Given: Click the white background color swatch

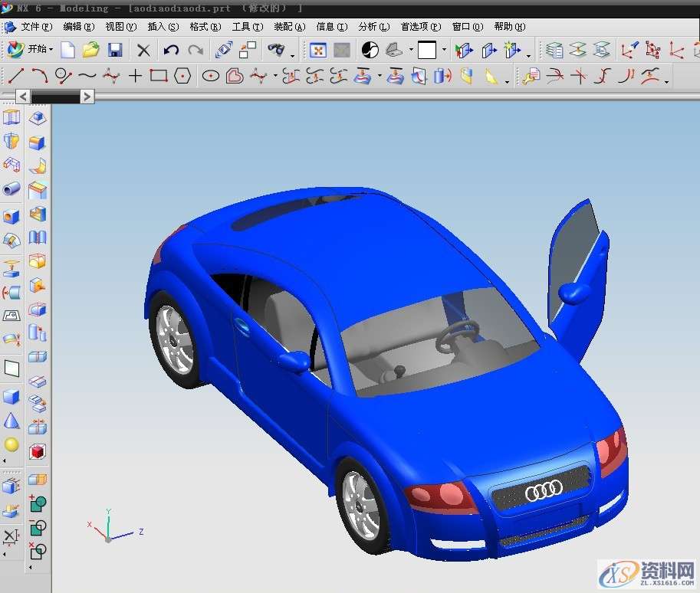Looking at the screenshot, I should (427, 51).
